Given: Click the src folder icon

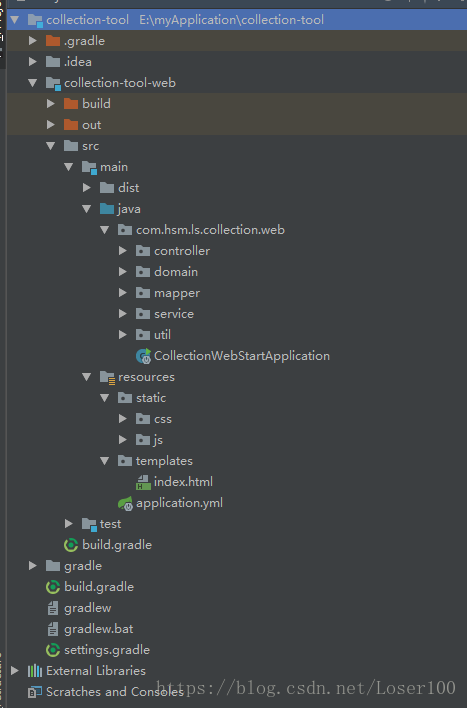Looking at the screenshot, I should [71, 145].
